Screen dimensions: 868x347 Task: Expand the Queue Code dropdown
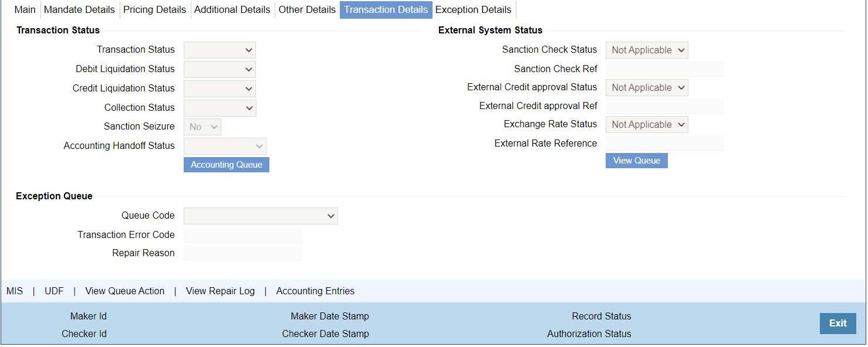coord(261,216)
